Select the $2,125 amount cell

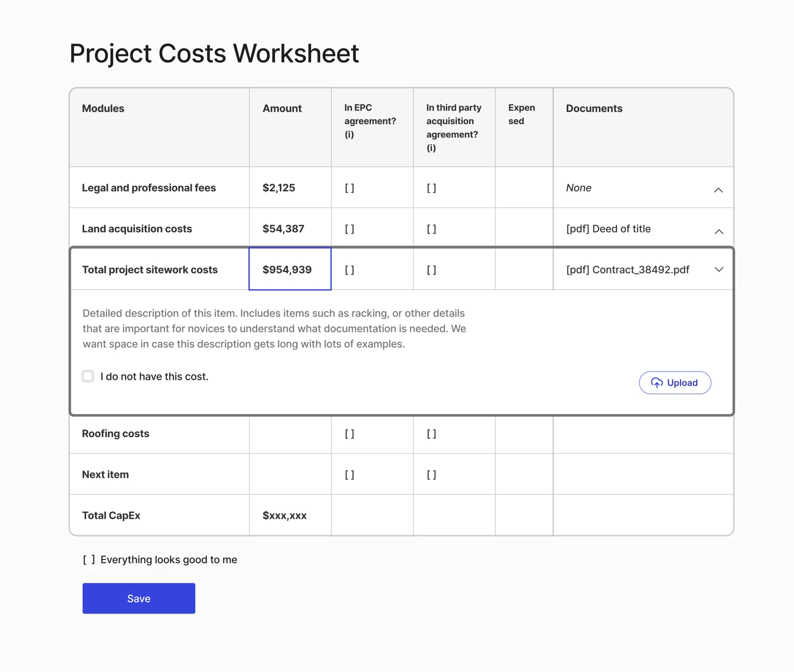point(290,187)
